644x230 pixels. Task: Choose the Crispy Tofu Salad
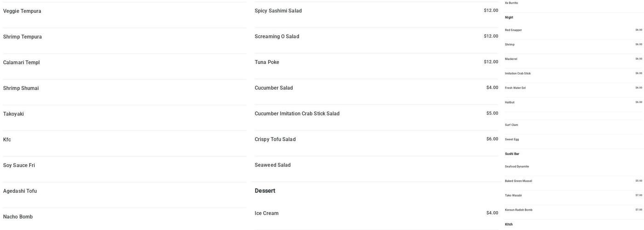pos(275,139)
